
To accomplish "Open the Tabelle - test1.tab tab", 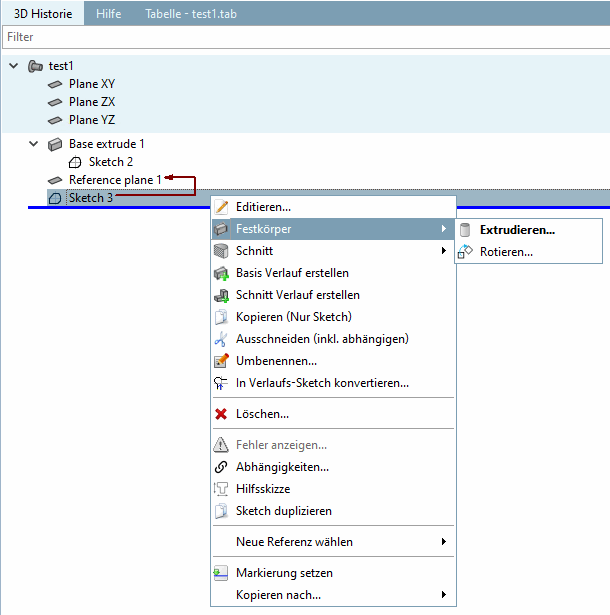I will (x=190, y=14).
